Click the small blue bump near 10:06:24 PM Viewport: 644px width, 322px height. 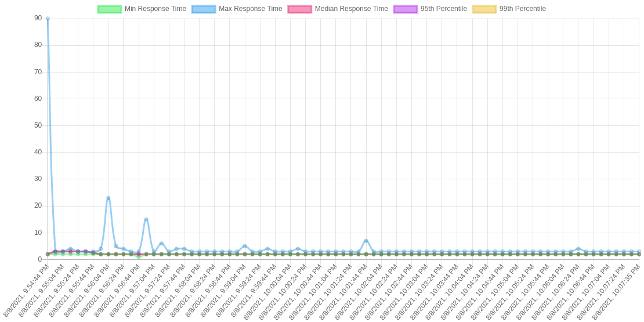[x=578, y=249]
